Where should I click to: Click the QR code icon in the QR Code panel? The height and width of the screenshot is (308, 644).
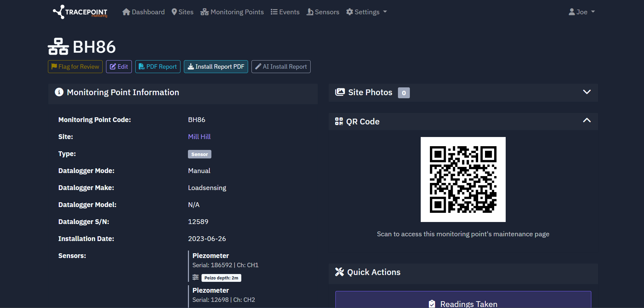coord(339,121)
